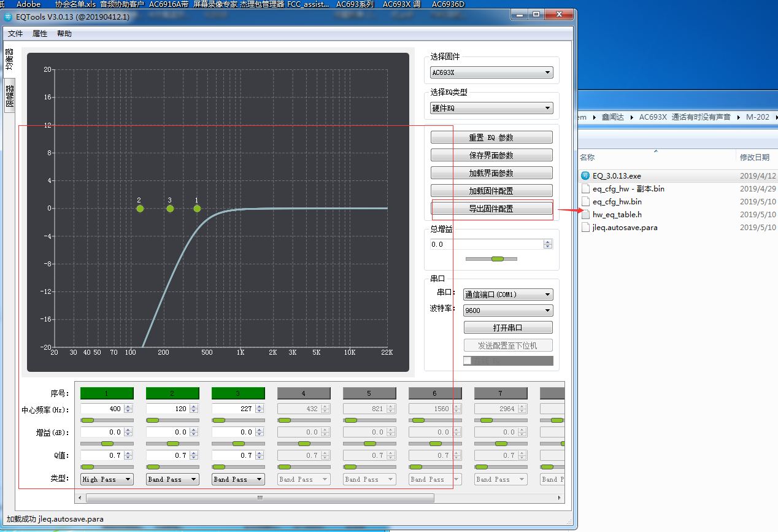Open the 波特率 dropdown showing 9600

(x=508, y=310)
